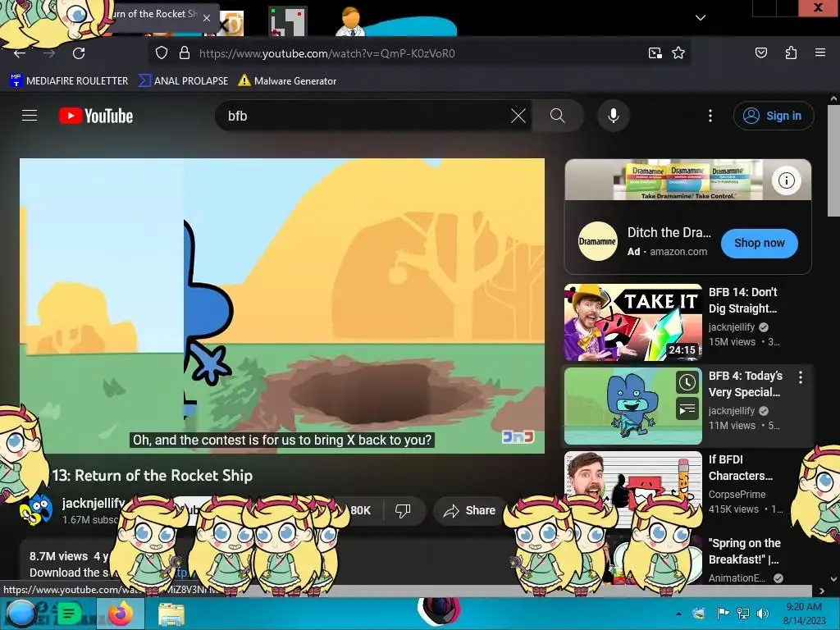
Task: Open MEDIAFIRE ROULETTER bookmark
Action: tap(69, 81)
